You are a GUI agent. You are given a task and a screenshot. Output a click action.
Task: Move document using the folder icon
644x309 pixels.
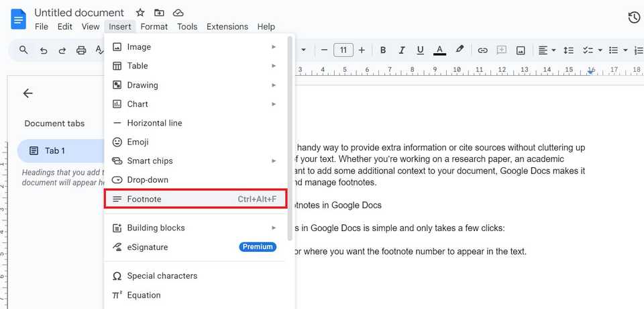tap(159, 13)
